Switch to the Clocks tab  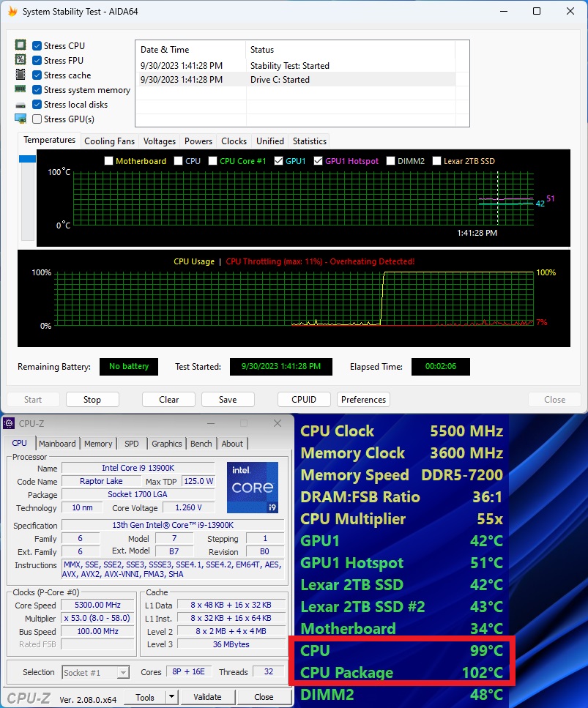coord(234,141)
